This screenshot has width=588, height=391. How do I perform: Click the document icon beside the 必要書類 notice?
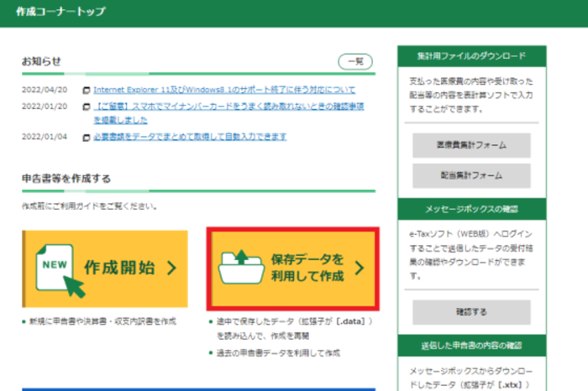coord(87,137)
